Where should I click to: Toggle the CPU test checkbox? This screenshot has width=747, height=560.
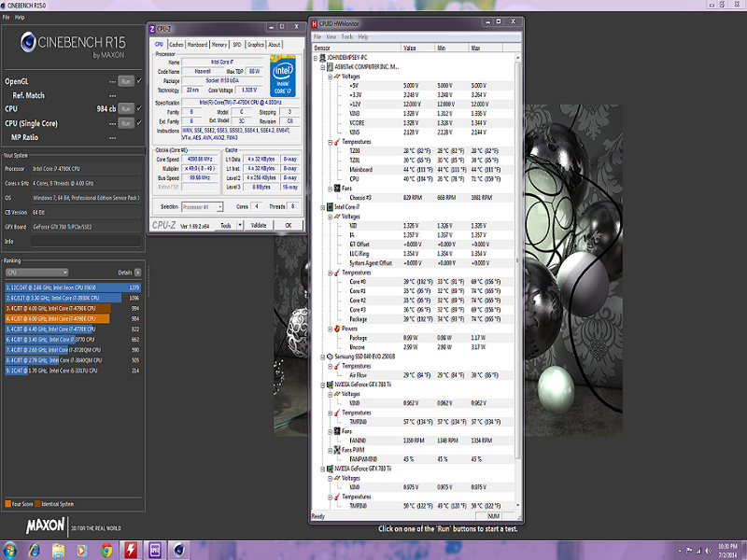[x=139, y=108]
